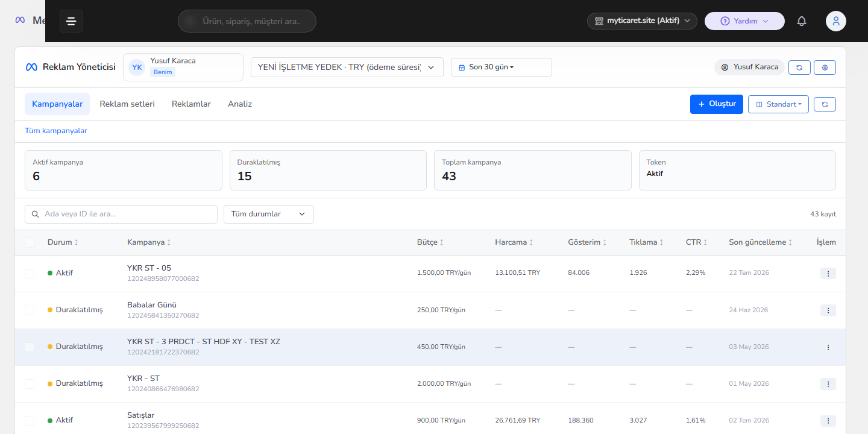This screenshot has height=434, width=868.
Task: Open the Standart column view dropdown
Action: (x=778, y=104)
